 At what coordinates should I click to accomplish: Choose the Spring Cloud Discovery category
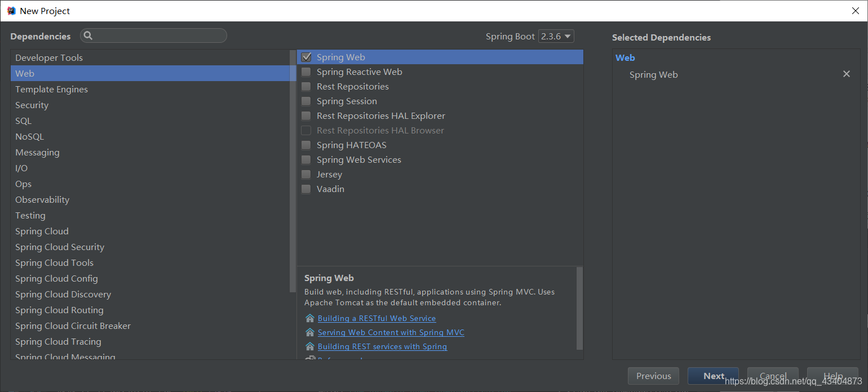click(63, 295)
